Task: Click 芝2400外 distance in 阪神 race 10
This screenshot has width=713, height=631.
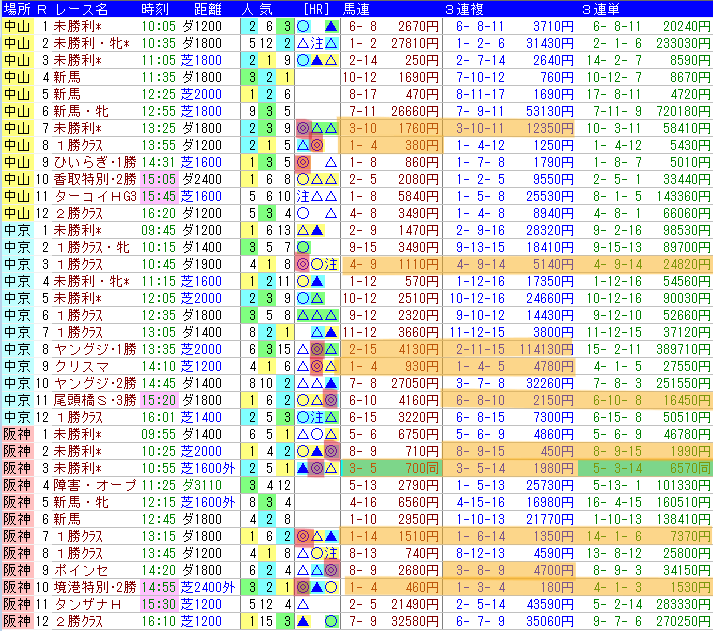Action: [x=208, y=587]
